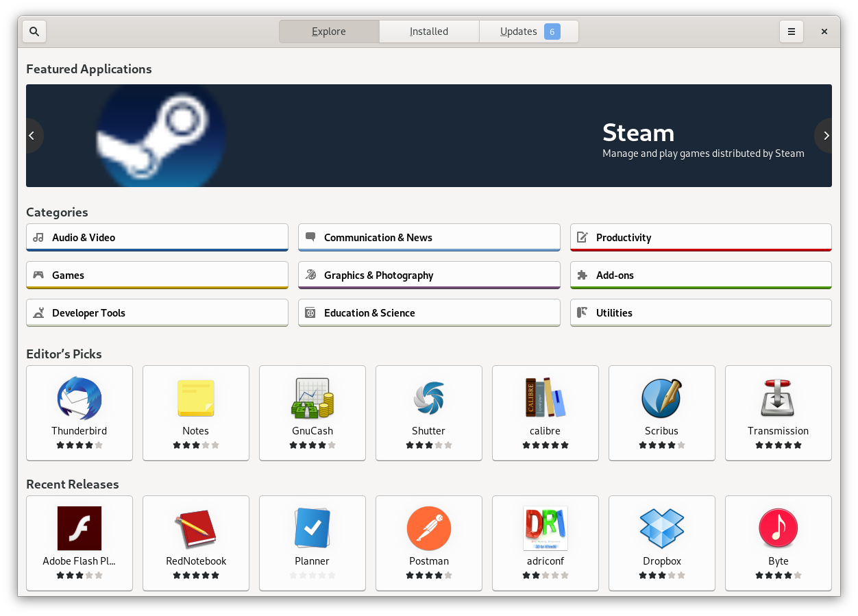
Task: Click the Thunderbird star rating
Action: [x=79, y=445]
